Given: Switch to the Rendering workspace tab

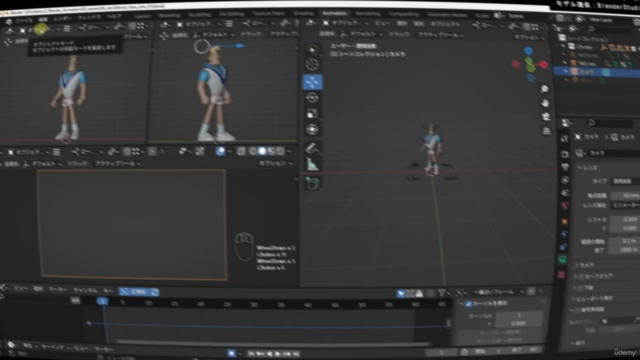Looking at the screenshot, I should 367,14.
